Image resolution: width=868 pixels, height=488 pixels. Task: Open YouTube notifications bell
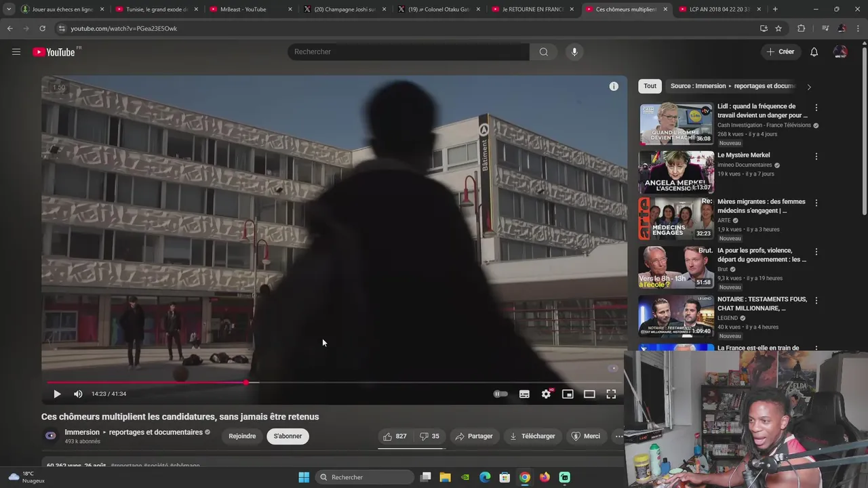pyautogui.click(x=814, y=52)
